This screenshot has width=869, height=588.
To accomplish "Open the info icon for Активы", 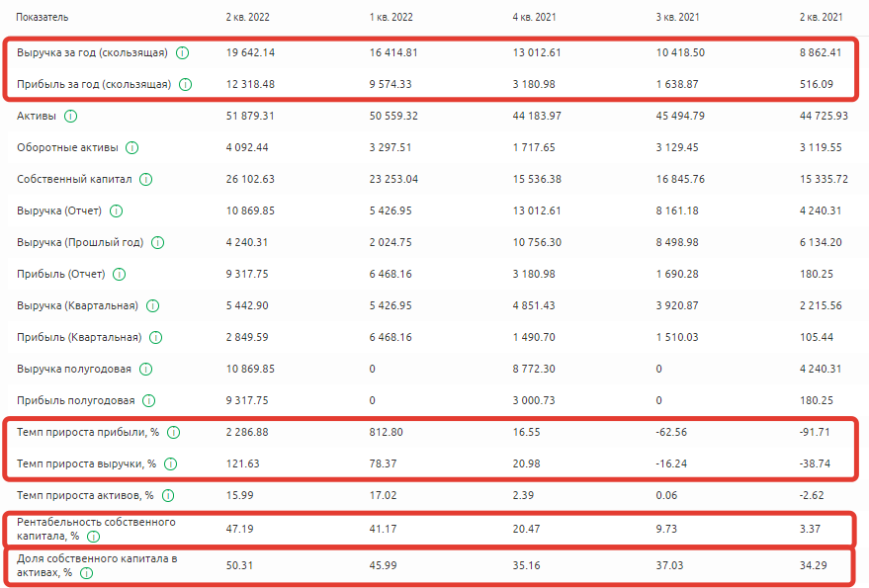I will pyautogui.click(x=70, y=116).
